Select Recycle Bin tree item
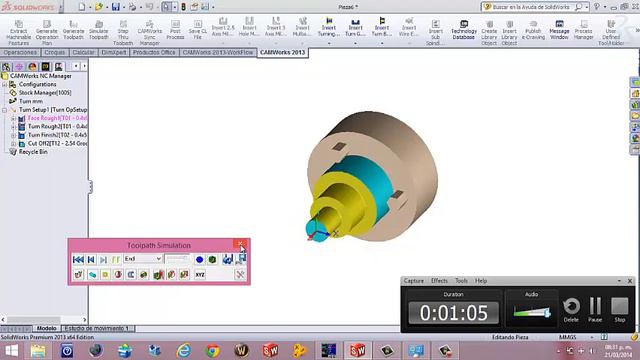This screenshot has width=640, height=360. [x=33, y=152]
